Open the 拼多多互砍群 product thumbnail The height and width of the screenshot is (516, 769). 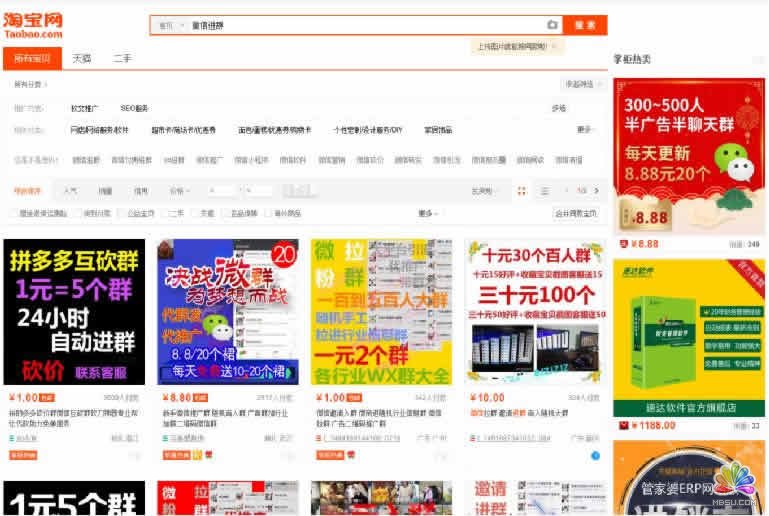tap(74, 312)
